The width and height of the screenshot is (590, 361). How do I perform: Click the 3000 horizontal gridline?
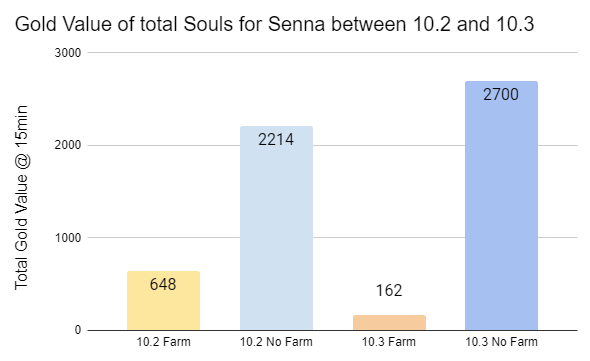[332, 52]
